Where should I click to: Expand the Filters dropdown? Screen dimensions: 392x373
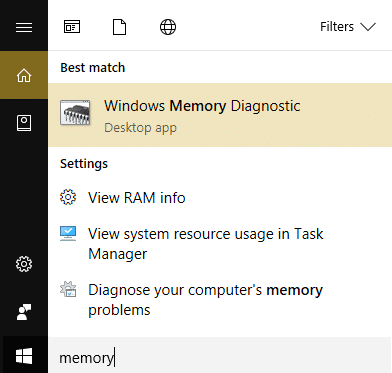click(x=348, y=27)
